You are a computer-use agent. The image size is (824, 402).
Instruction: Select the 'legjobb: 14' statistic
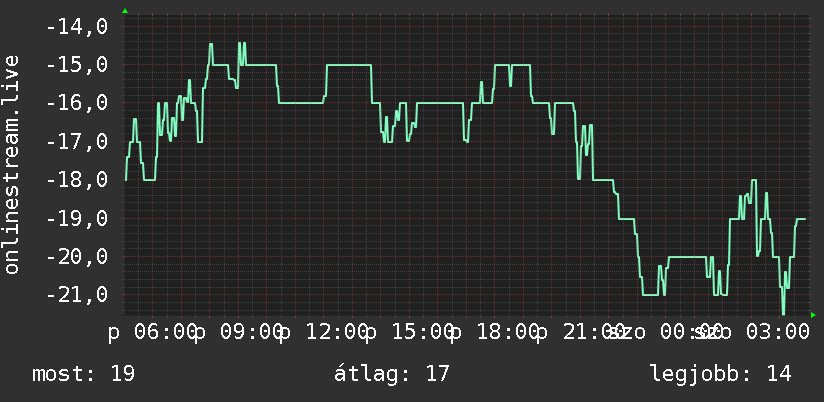point(721,374)
